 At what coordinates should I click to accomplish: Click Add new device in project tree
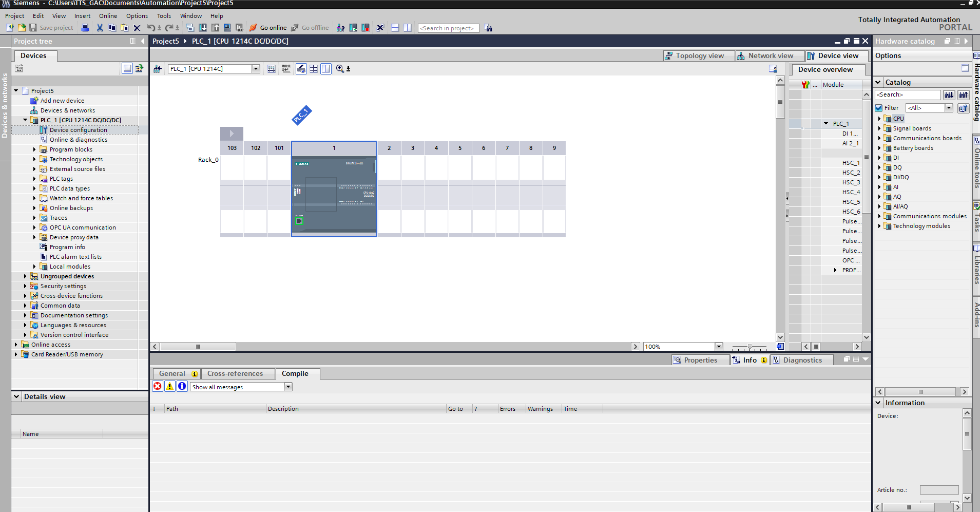click(62, 101)
